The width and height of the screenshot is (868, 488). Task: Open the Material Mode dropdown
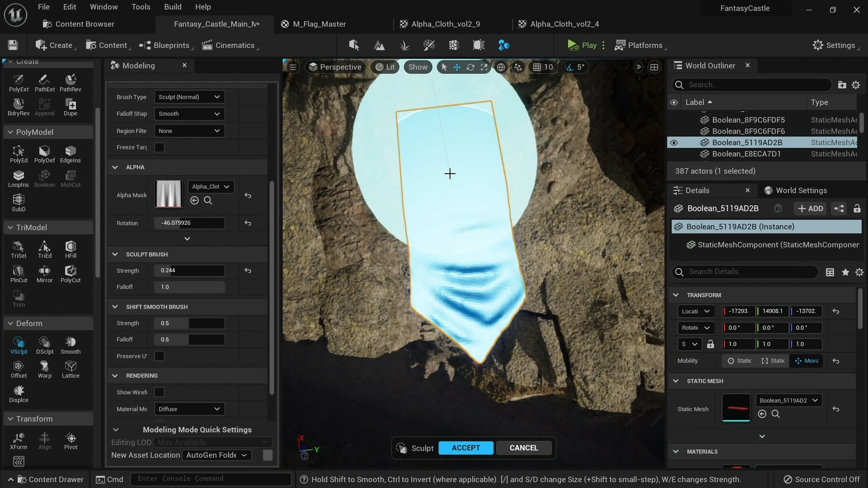189,408
